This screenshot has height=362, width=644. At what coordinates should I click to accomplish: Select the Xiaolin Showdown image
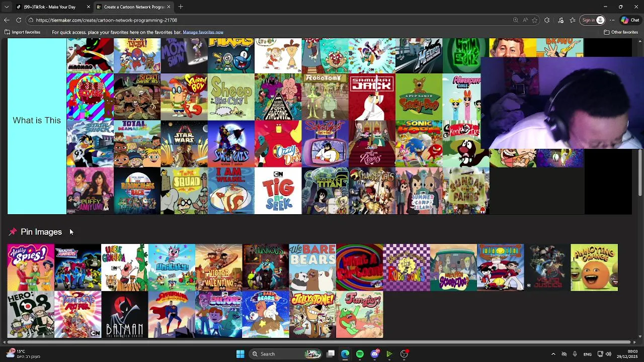[x=500, y=267]
